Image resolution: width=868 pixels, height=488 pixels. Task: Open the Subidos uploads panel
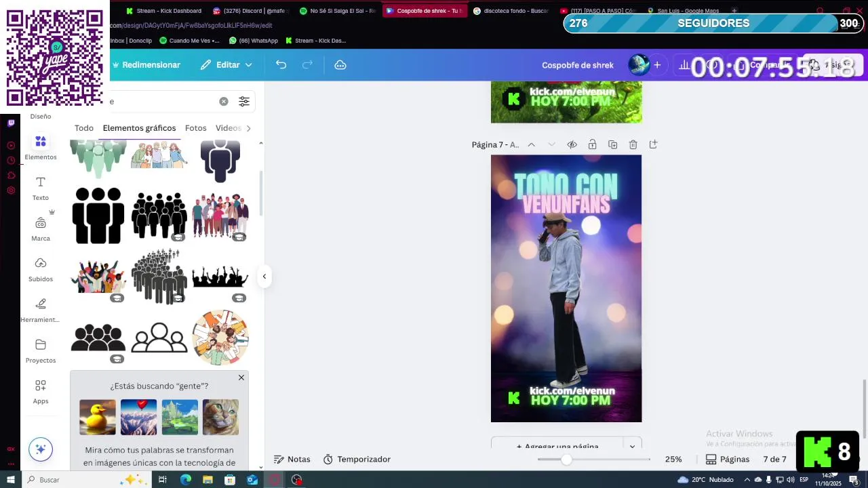41,269
